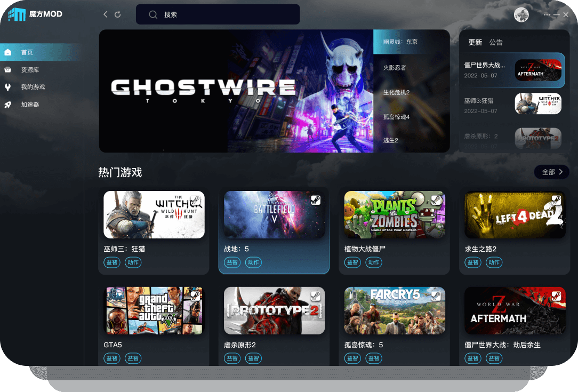Click the 动作 tag under 植物大战僵尸
This screenshot has height=392, width=578.
coord(374,262)
